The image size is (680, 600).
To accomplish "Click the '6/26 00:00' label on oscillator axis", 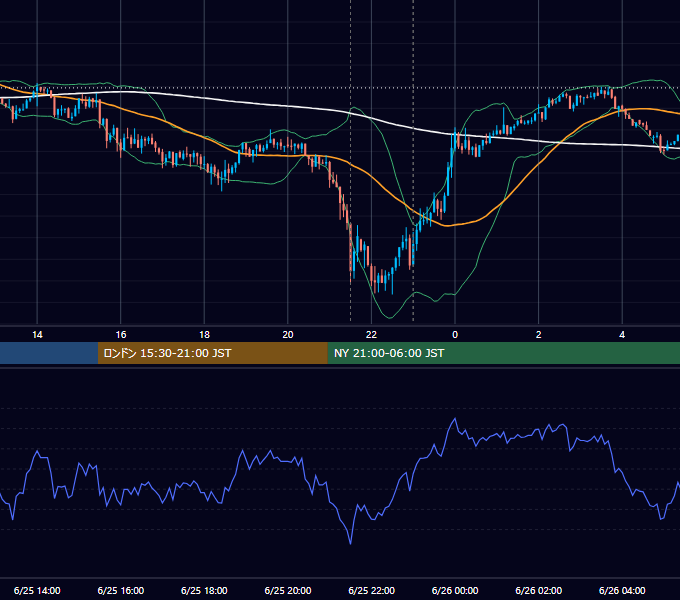I will coord(455,590).
